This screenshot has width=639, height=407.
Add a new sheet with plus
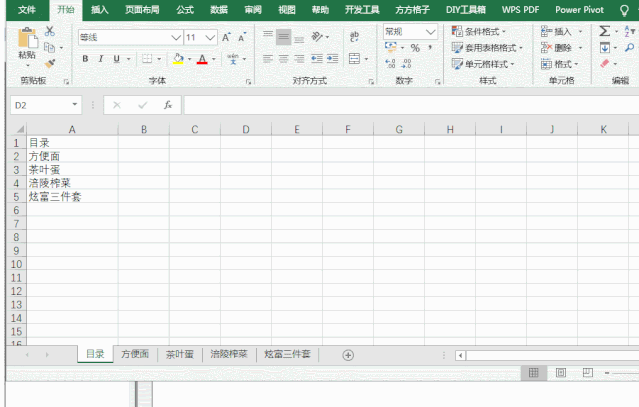point(348,355)
